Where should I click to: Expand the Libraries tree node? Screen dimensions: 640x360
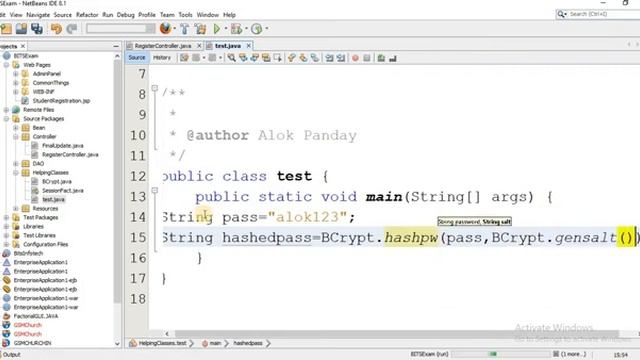tap(6, 227)
